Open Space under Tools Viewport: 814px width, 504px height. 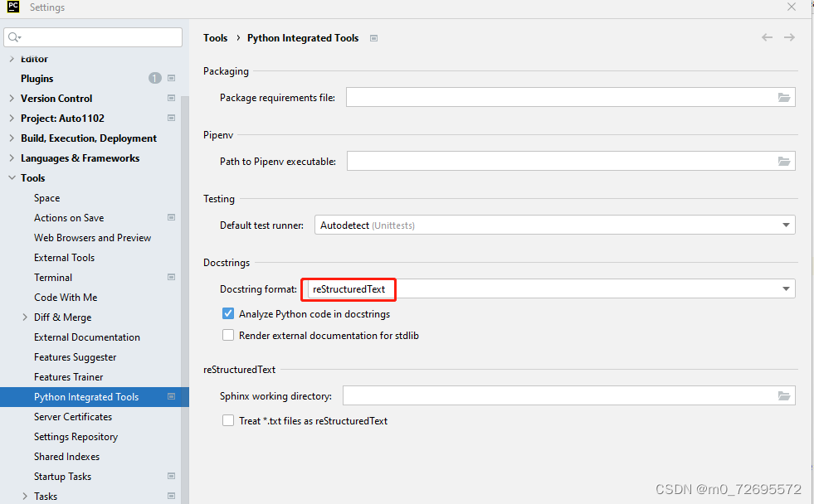click(46, 198)
